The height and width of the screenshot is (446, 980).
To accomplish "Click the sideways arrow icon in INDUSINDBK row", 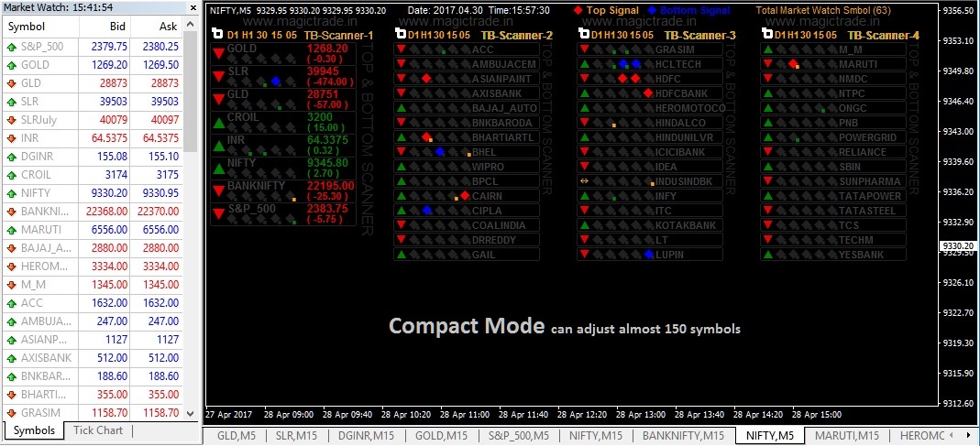I will point(584,181).
